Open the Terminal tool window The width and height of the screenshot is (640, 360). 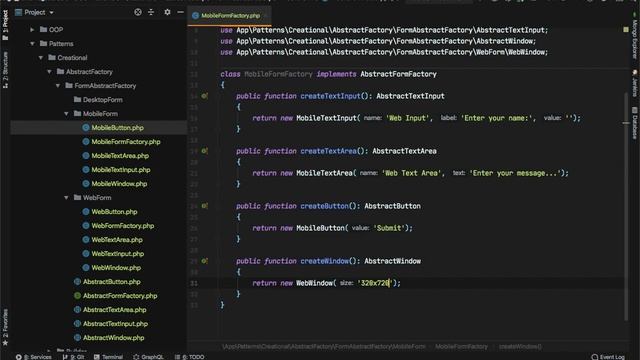point(109,357)
